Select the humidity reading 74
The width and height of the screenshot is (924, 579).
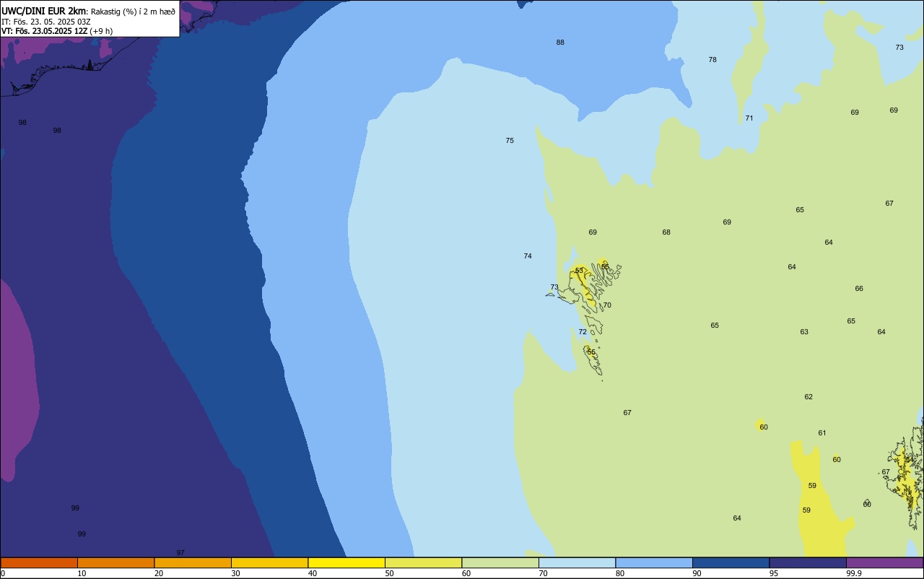click(528, 256)
